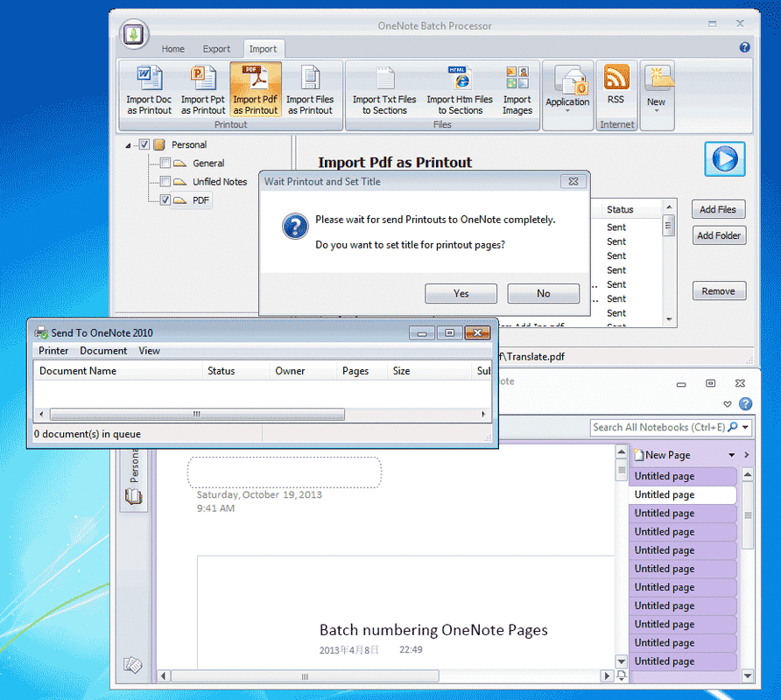
Task: Click the OneNote help question icon
Action: pyautogui.click(x=746, y=403)
